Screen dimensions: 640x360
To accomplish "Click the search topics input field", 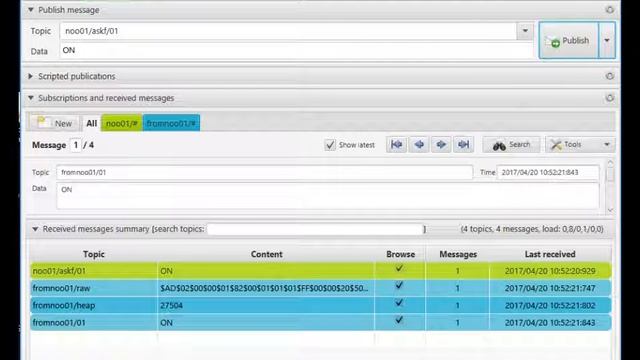I will [315, 229].
